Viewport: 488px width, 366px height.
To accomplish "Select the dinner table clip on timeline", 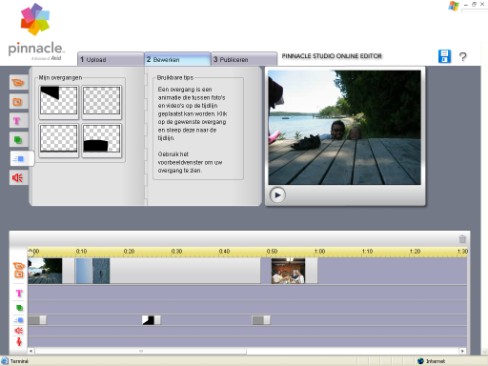I will tap(288, 271).
